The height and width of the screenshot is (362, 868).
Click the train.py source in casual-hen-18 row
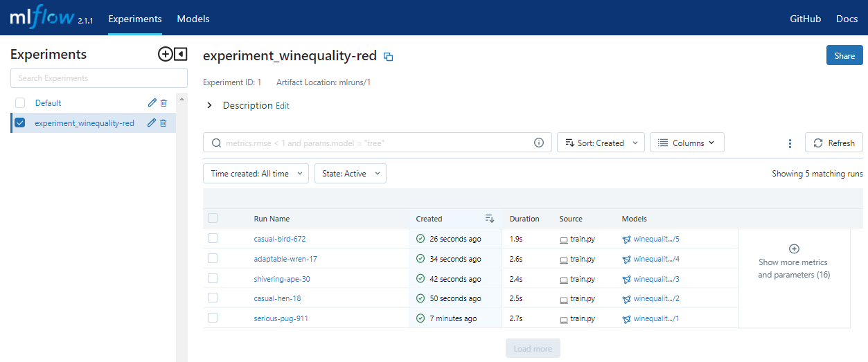(x=583, y=298)
